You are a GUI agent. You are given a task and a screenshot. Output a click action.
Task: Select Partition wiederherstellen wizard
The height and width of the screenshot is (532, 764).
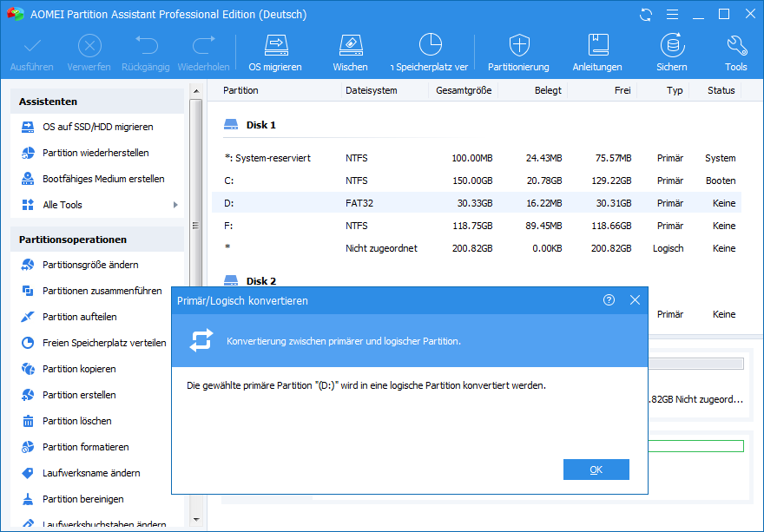(95, 153)
